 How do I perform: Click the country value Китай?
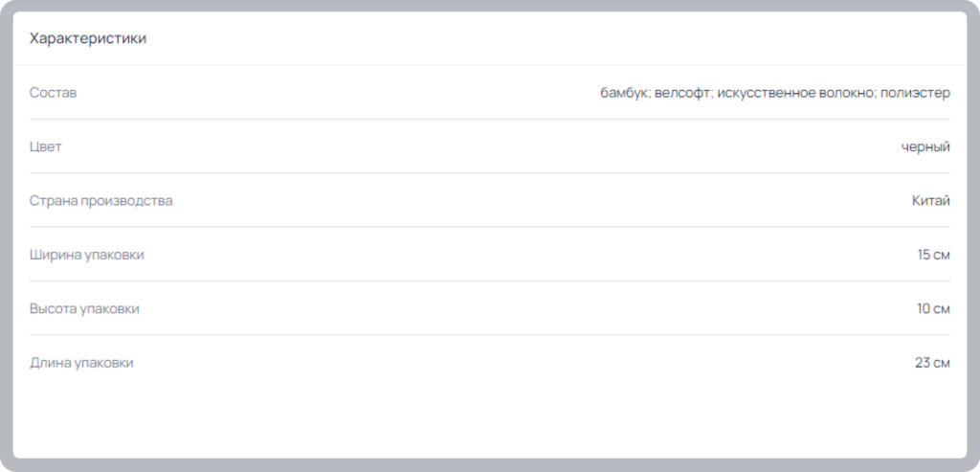[930, 201]
